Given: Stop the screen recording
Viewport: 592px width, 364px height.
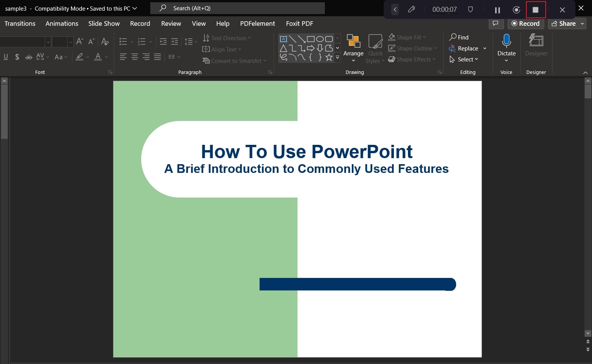Looking at the screenshot, I should [535, 10].
